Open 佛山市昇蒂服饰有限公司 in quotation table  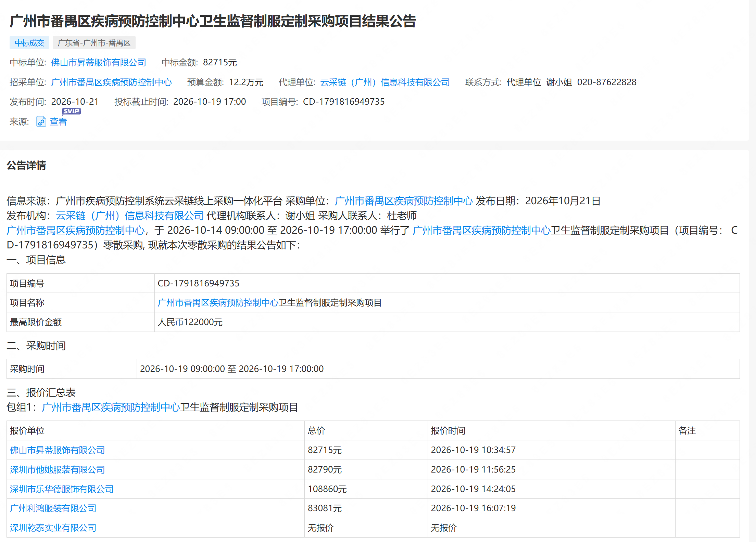pos(58,450)
